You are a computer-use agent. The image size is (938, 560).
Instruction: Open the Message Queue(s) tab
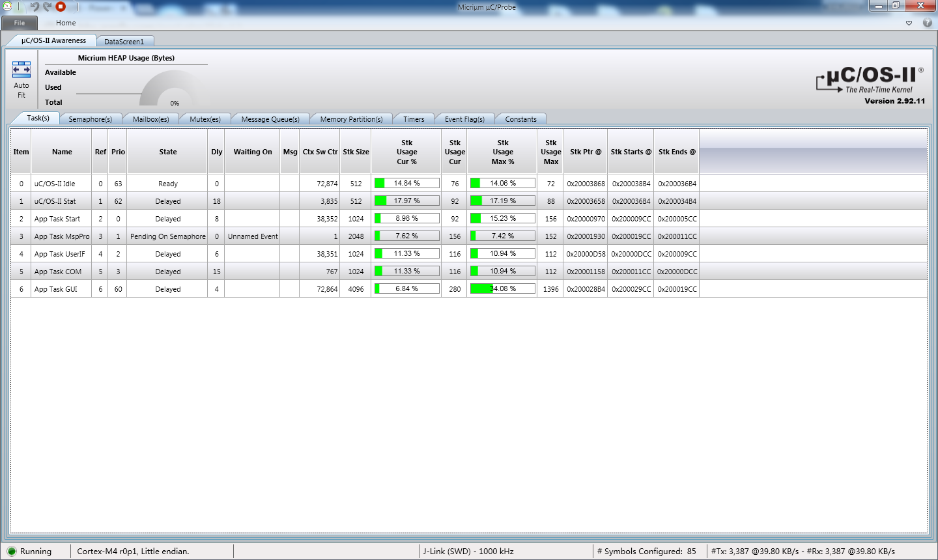click(270, 119)
